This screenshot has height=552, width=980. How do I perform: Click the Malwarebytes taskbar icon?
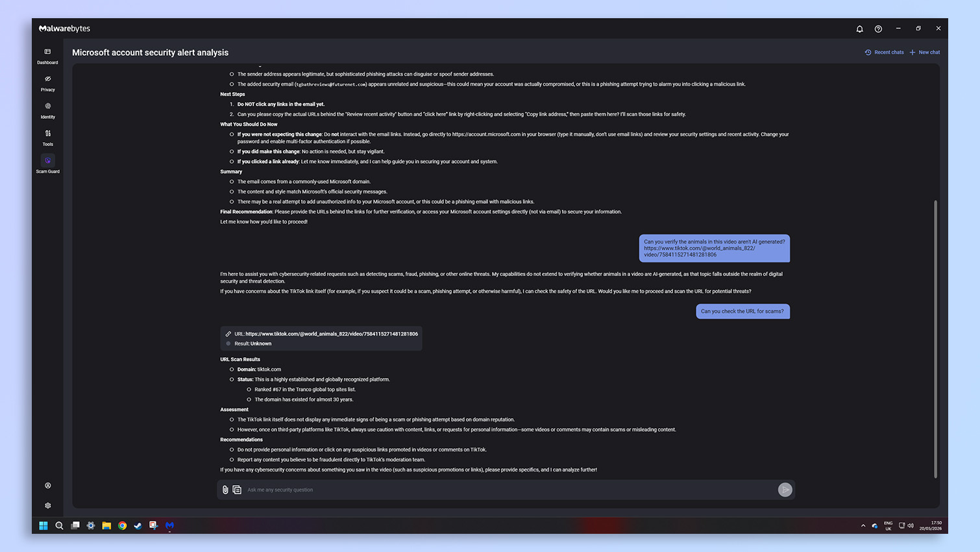point(169,525)
